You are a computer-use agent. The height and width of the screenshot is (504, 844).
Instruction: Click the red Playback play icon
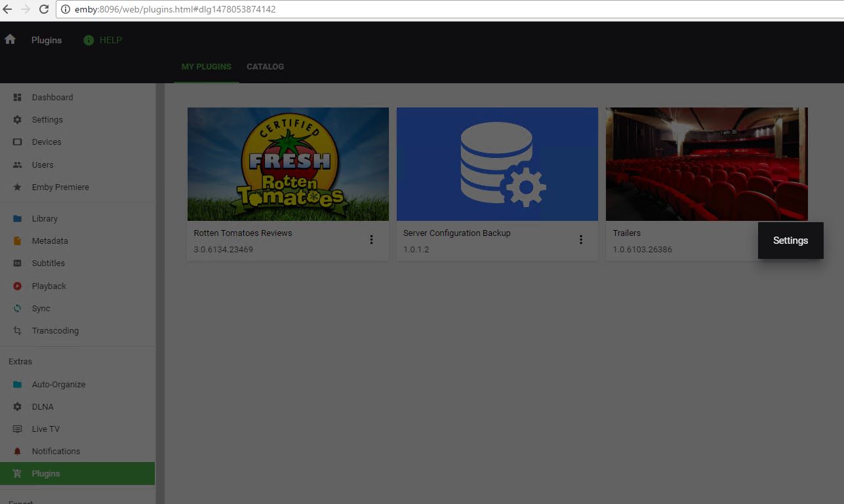(18, 286)
